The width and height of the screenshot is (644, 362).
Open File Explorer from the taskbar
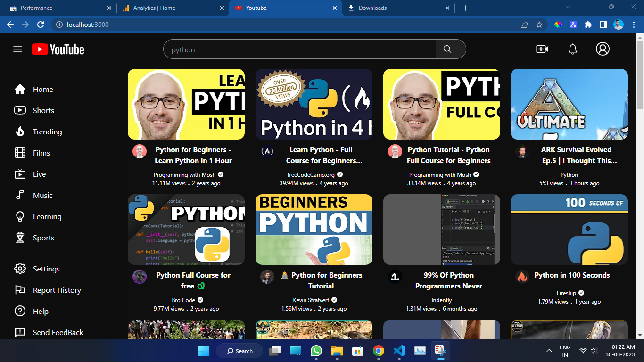tap(337, 351)
